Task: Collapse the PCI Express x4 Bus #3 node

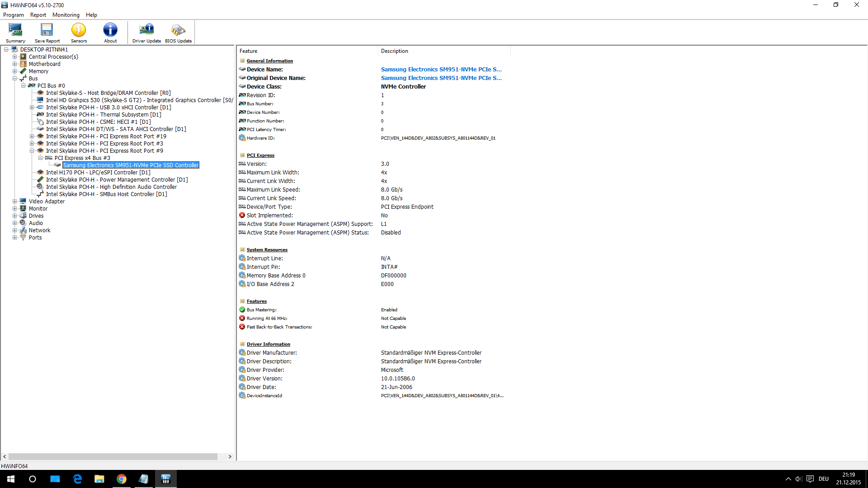Action: click(41, 158)
